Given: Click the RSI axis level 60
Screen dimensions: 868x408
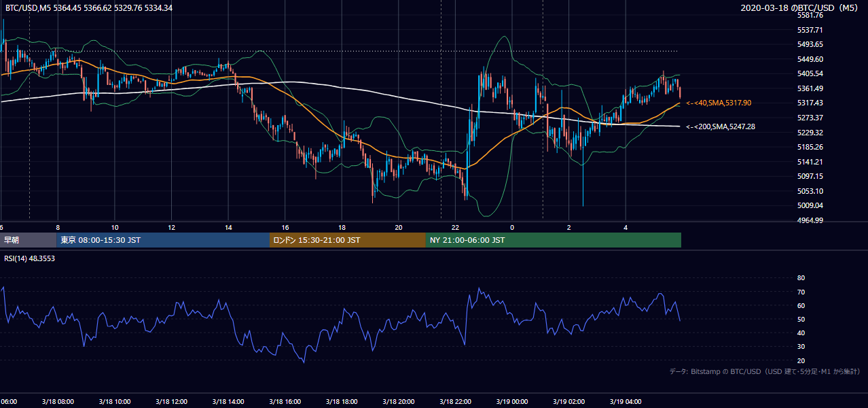Looking at the screenshot, I should tap(801, 306).
